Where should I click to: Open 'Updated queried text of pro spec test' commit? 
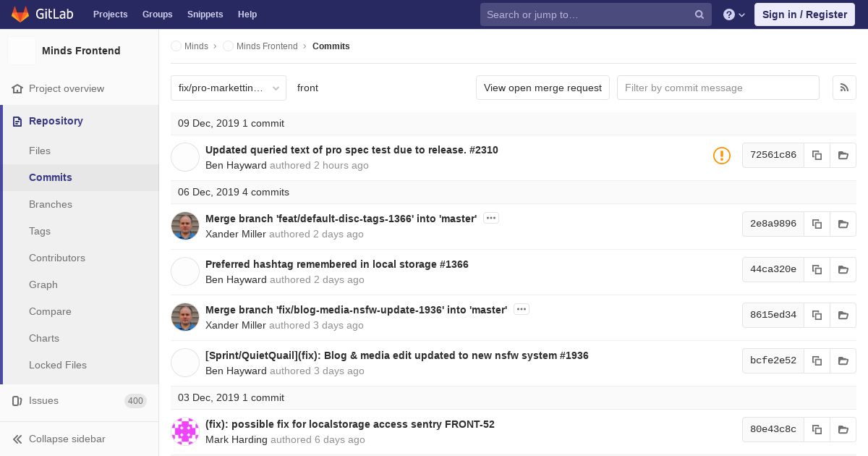click(x=352, y=150)
